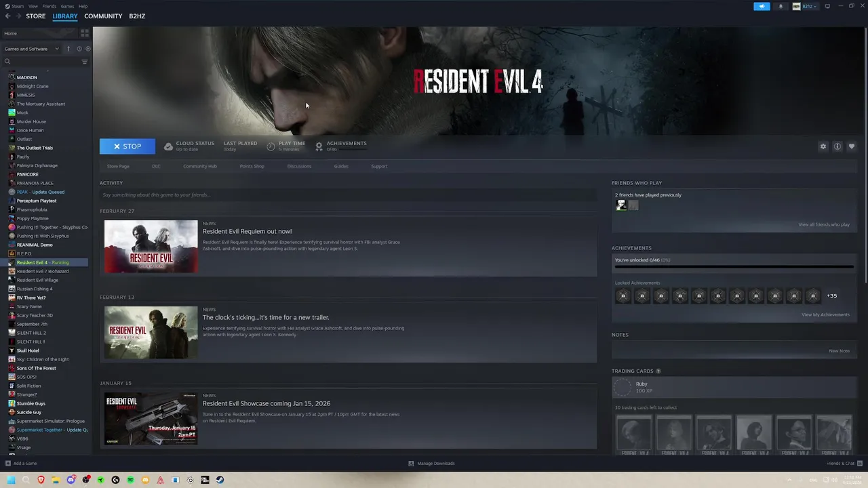Click the library search field

41,62
